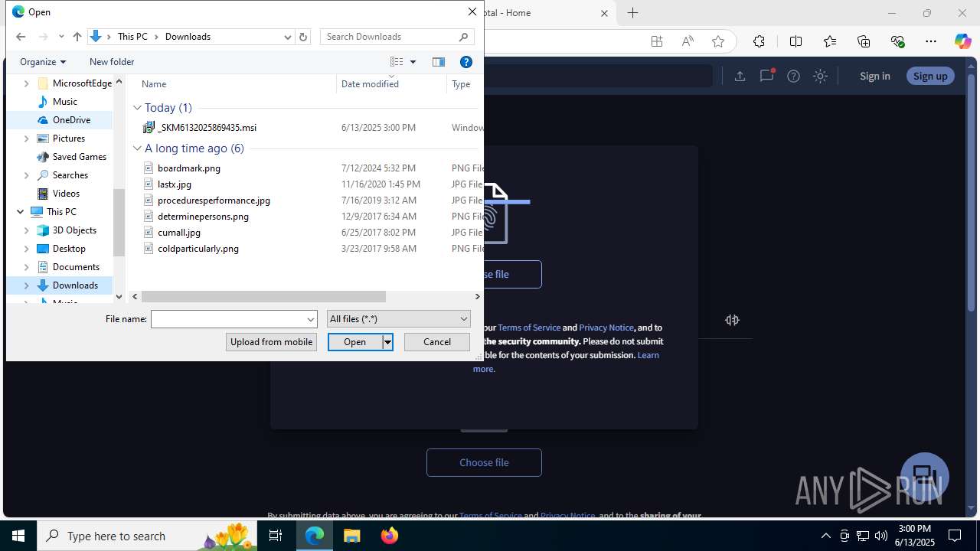Image resolution: width=980 pixels, height=551 pixels.
Task: Open Edge Favorites star list
Action: coord(830,41)
